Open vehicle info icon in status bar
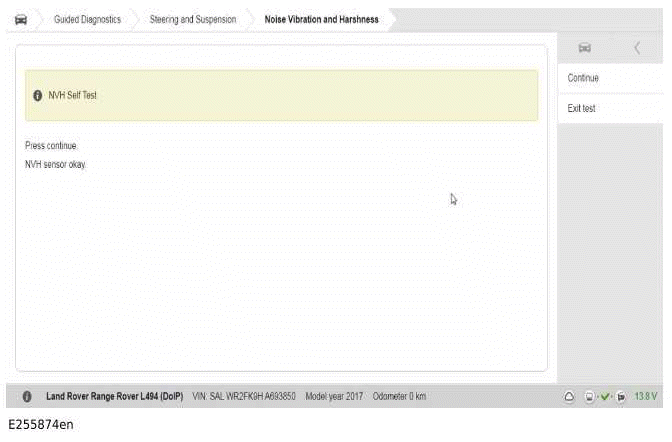The image size is (672, 442). 27,397
